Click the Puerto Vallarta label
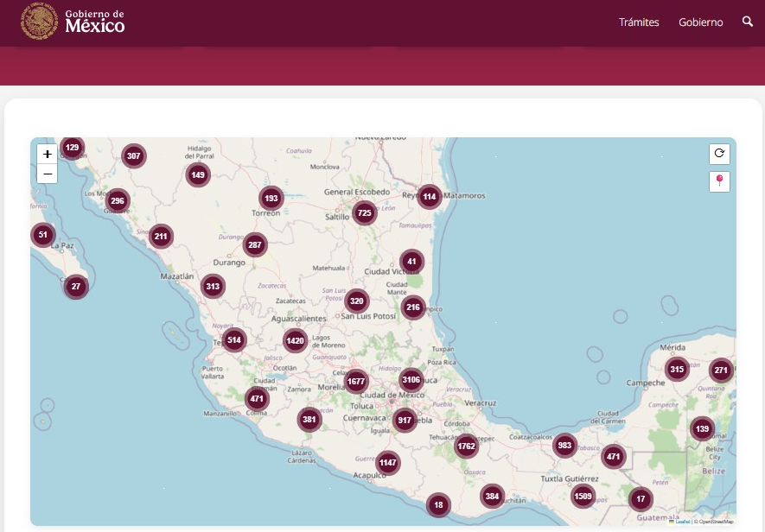Image resolution: width=765 pixels, height=532 pixels. (213, 372)
